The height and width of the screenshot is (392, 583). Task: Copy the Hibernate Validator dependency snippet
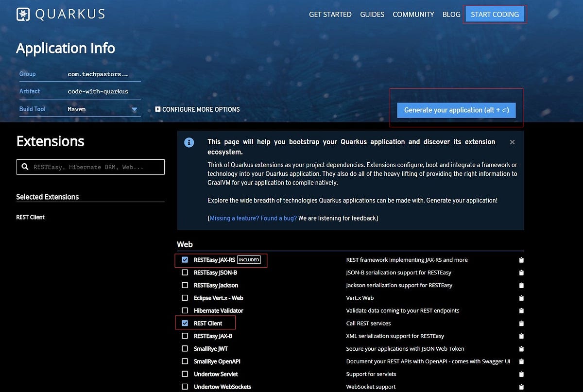pos(521,310)
